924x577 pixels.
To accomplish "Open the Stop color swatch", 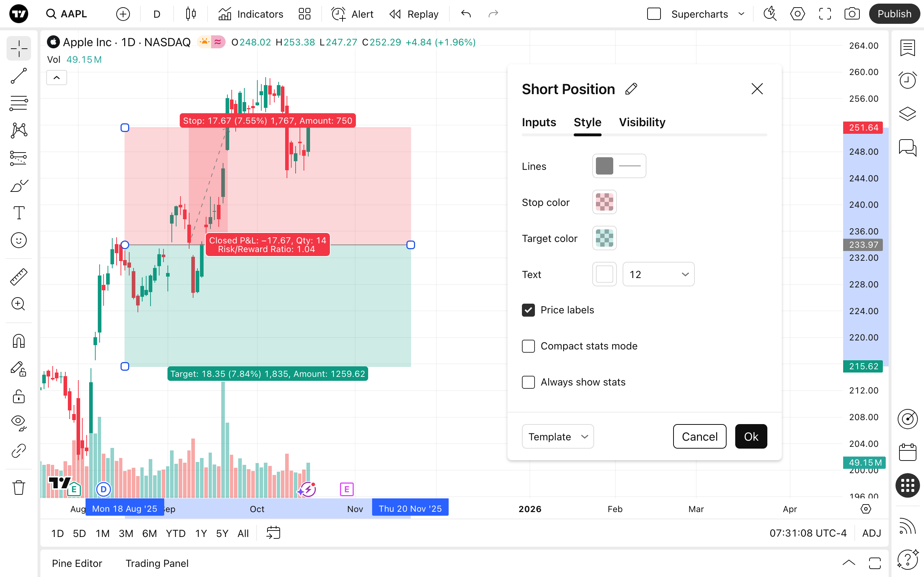I will click(x=604, y=202).
